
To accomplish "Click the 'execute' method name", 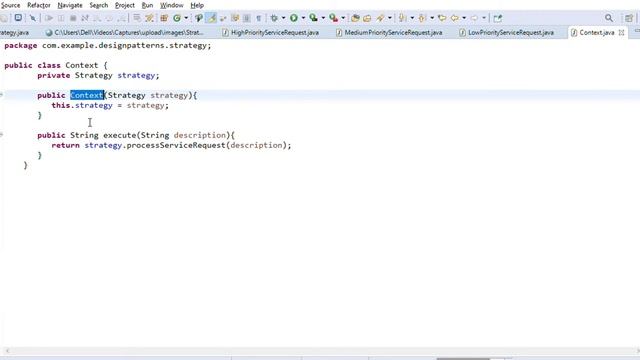I will tap(120, 135).
